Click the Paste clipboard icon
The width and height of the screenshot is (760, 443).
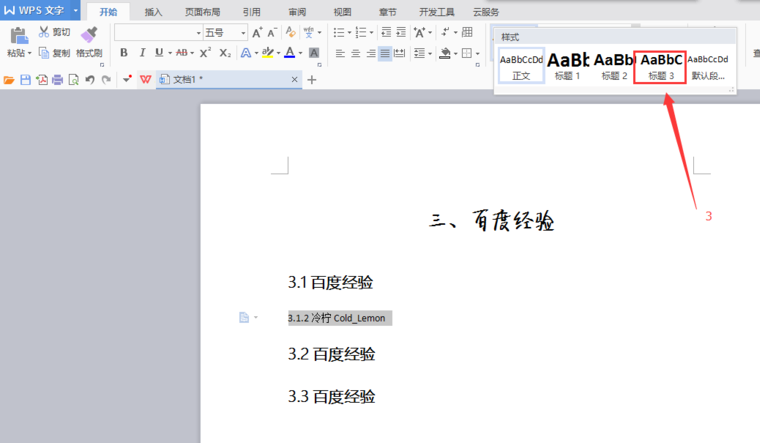[19, 35]
